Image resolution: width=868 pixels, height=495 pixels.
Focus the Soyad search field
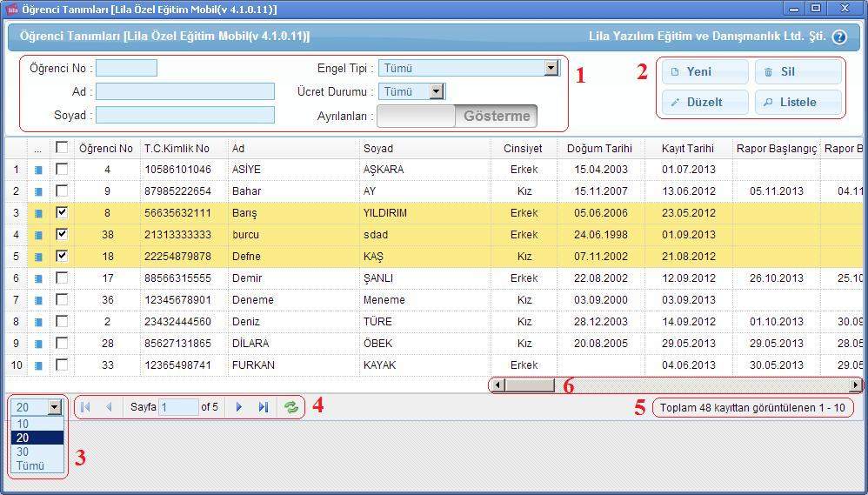click(185, 115)
